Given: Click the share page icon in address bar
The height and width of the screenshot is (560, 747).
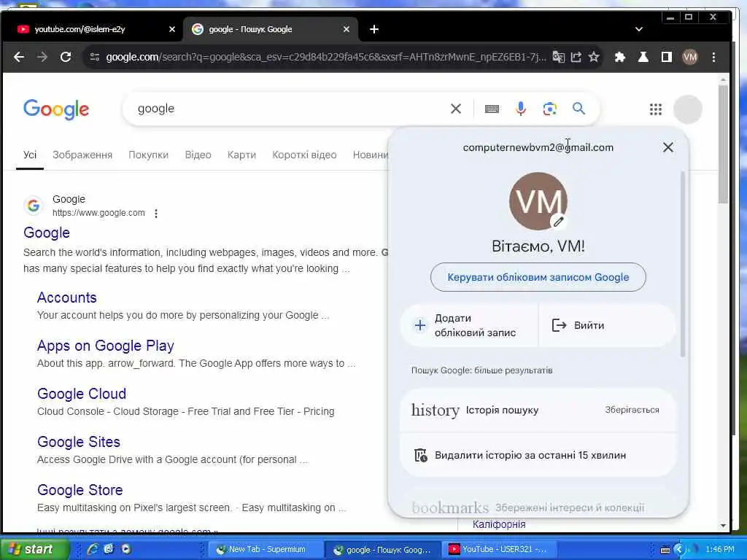Looking at the screenshot, I should pyautogui.click(x=576, y=57).
